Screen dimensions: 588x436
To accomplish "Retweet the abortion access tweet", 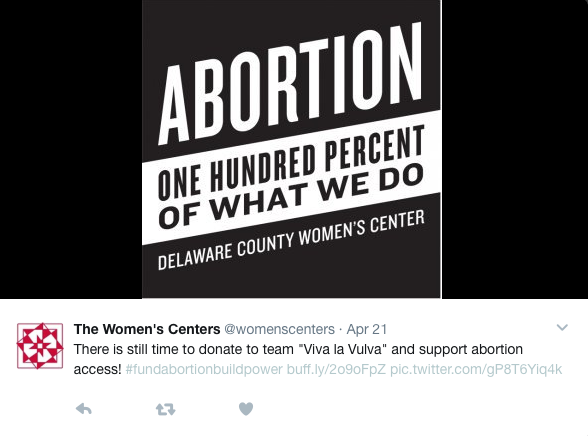I will pos(165,409).
